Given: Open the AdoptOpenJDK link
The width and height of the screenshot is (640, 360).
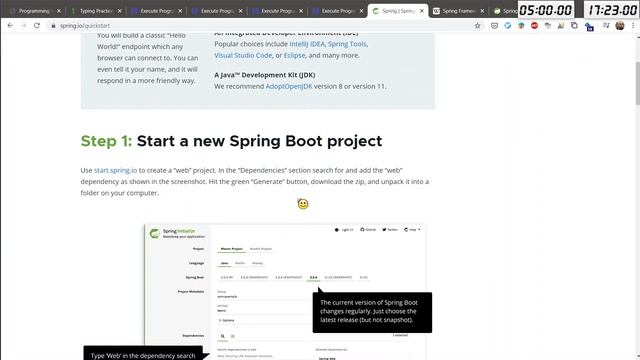Looking at the screenshot, I should [x=289, y=86].
